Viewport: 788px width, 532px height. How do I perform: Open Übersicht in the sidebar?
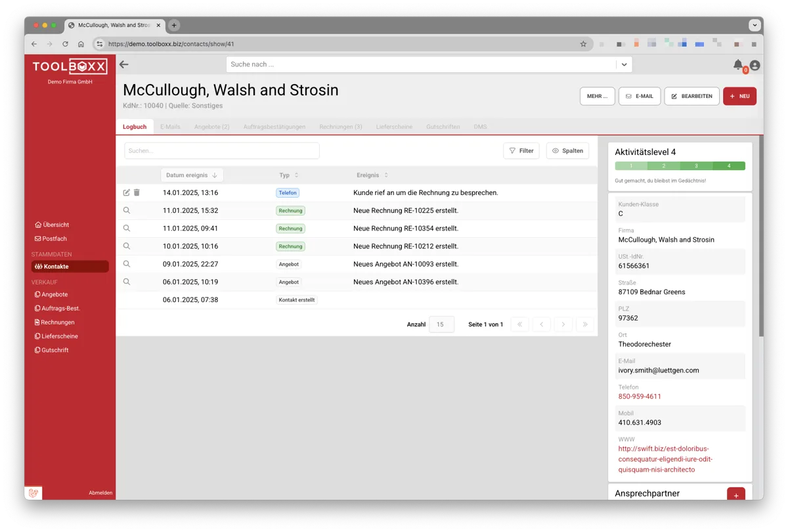(52, 225)
